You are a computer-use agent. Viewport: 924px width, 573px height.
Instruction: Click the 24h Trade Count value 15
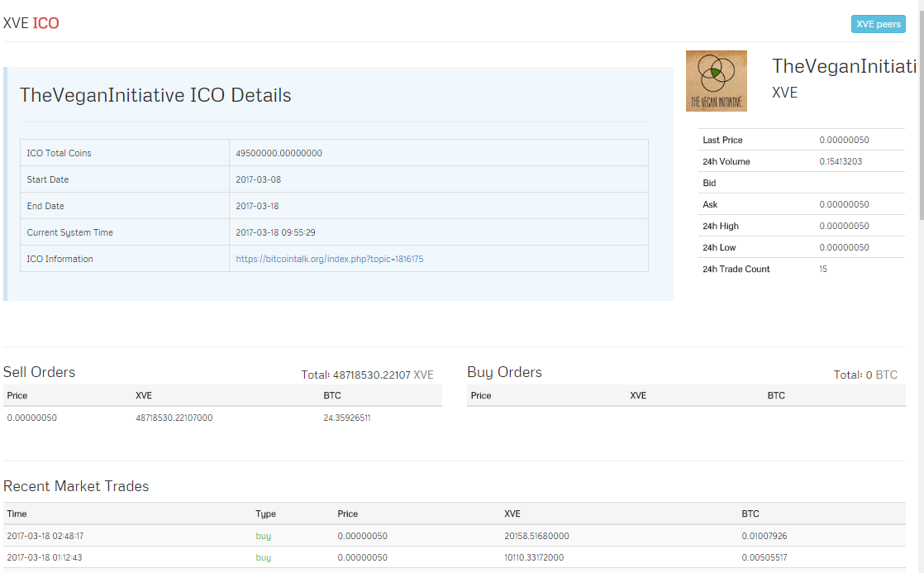[822, 269]
